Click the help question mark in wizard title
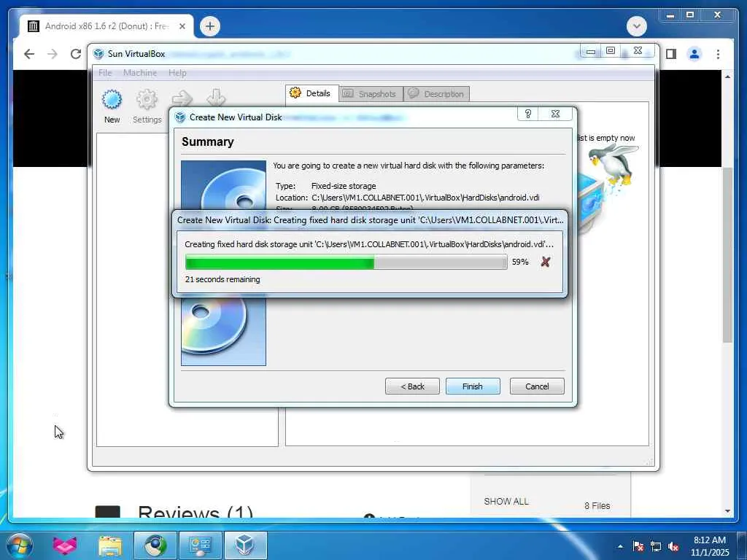This screenshot has width=747, height=560. tap(528, 114)
